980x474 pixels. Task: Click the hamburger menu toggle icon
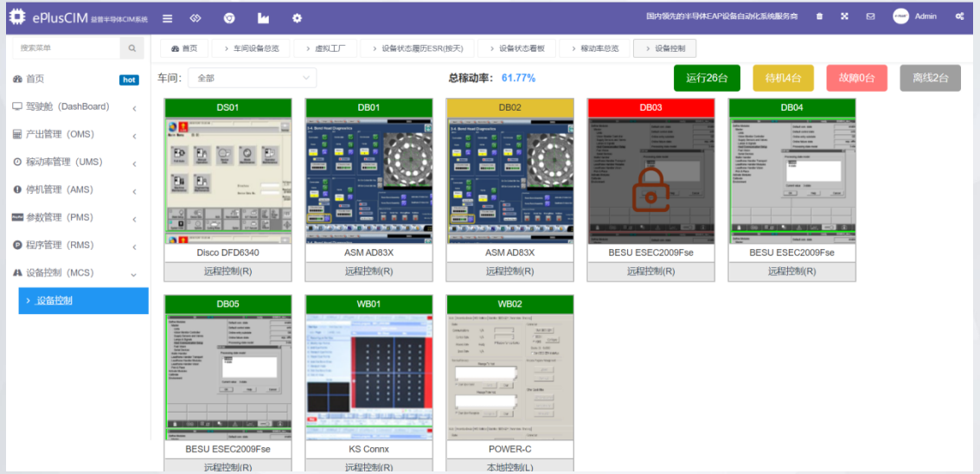click(167, 17)
